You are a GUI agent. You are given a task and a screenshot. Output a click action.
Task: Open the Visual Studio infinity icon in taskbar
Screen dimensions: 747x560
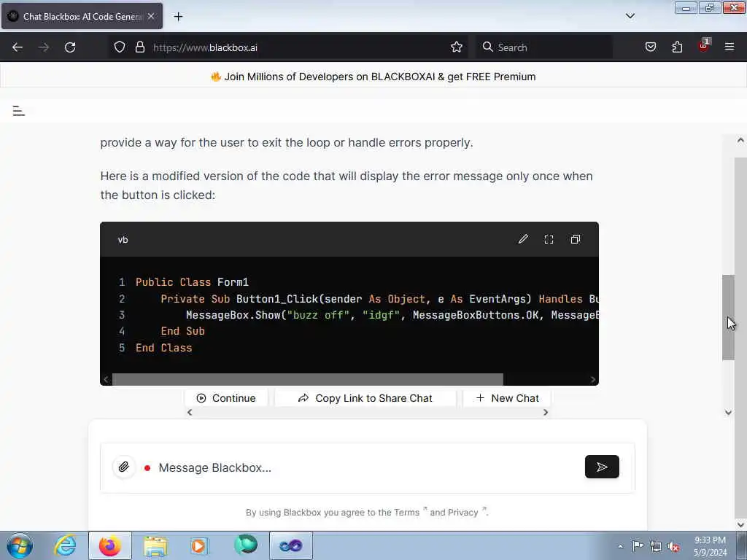click(290, 545)
